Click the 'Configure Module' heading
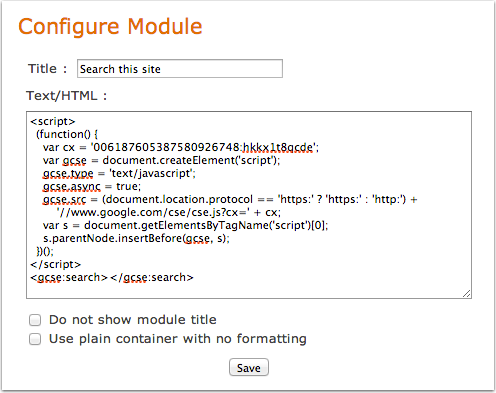Screen dimensions: 496x393 (110, 27)
